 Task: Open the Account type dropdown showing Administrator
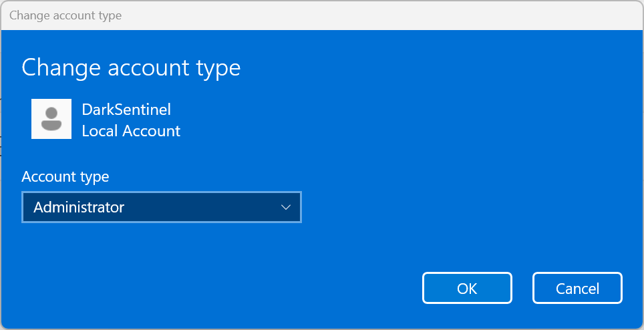click(162, 207)
